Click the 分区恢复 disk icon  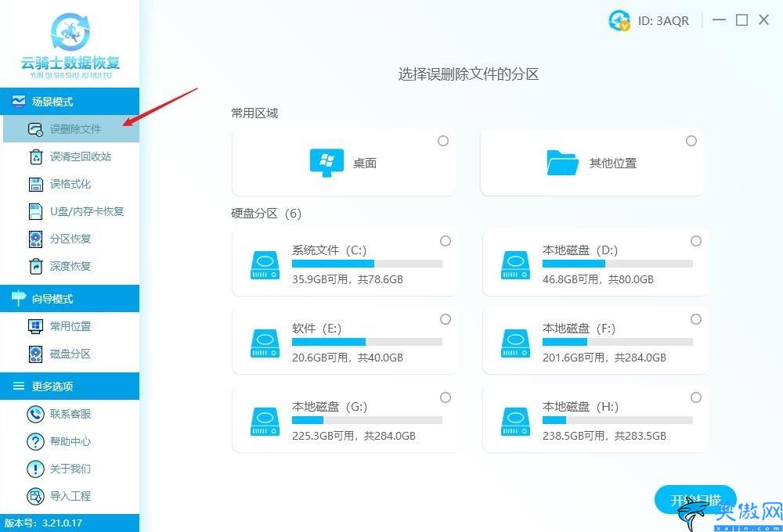[x=35, y=239]
